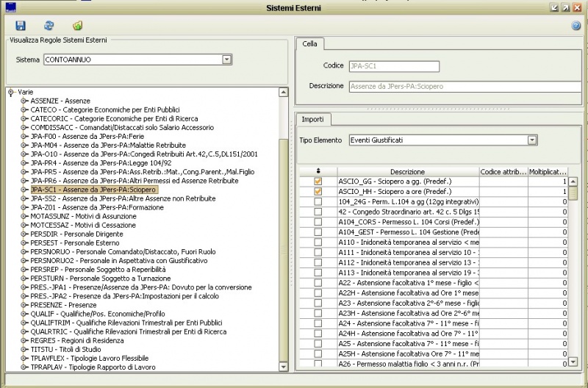
Task: Click the green export toolbar icon
Action: pos(77,26)
